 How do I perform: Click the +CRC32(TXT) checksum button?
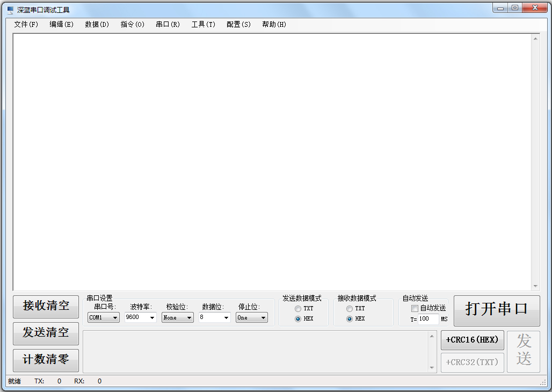click(472, 362)
